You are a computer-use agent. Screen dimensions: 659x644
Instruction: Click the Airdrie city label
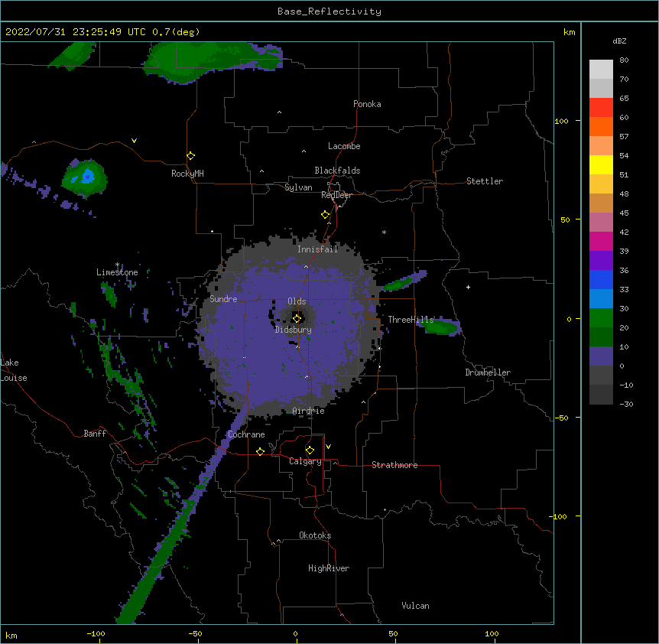click(x=309, y=411)
